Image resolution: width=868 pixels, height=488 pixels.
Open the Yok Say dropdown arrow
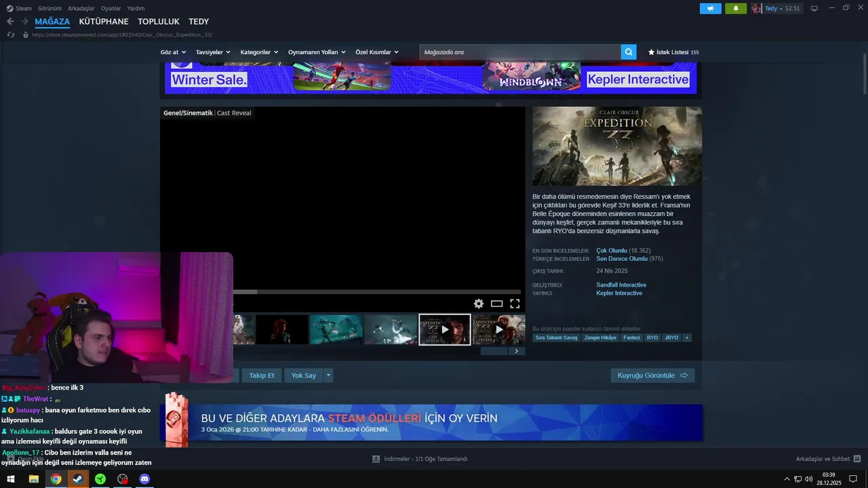tap(329, 375)
